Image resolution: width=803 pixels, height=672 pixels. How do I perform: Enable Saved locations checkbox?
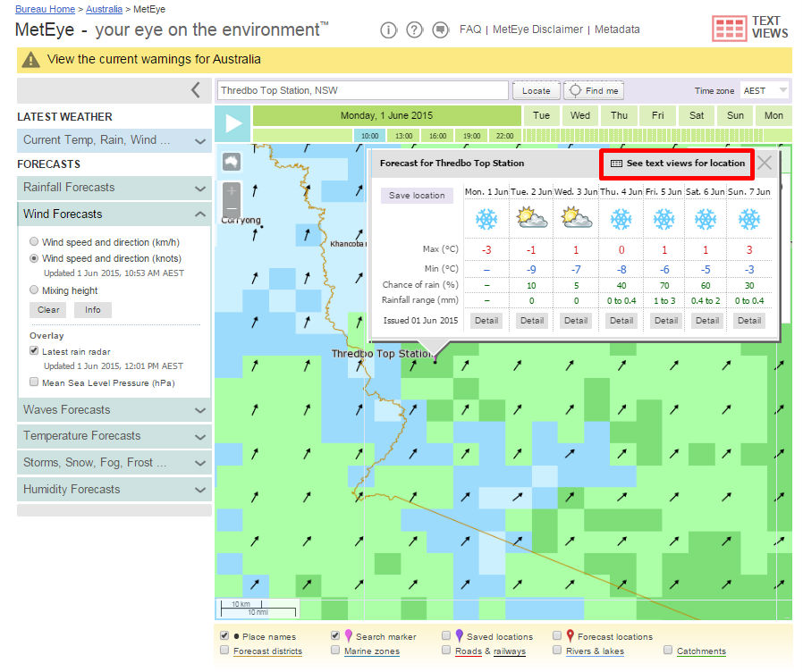pyautogui.click(x=446, y=635)
